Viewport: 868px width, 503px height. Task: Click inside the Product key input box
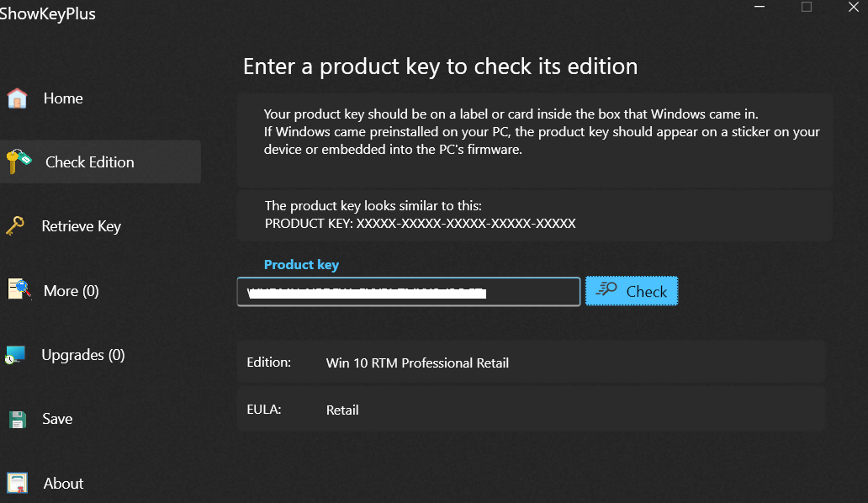[x=408, y=291]
